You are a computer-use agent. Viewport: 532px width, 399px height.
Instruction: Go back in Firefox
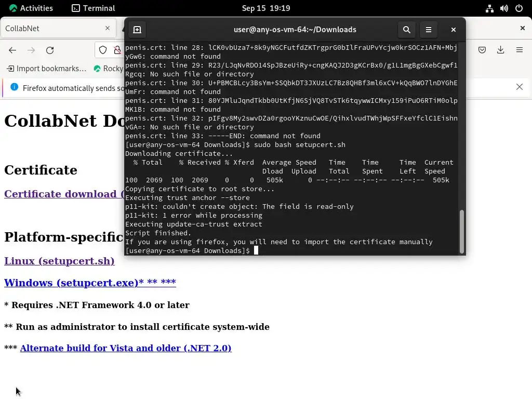coord(12,50)
